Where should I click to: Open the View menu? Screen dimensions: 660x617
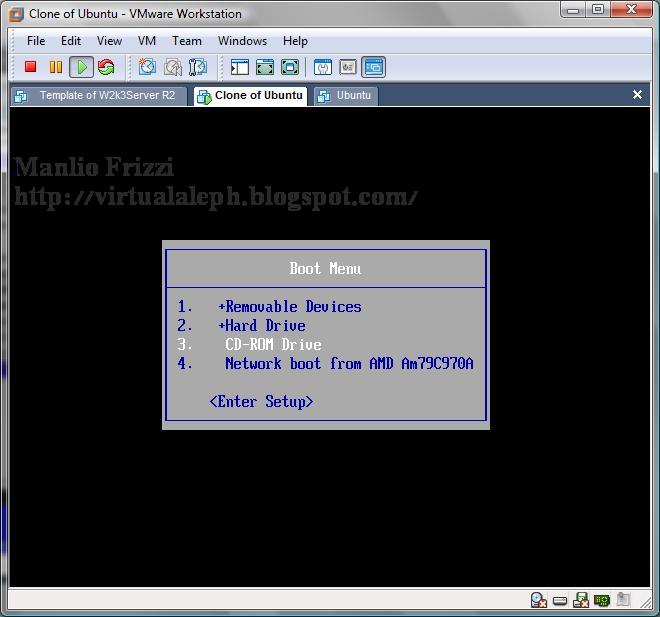pyautogui.click(x=109, y=41)
